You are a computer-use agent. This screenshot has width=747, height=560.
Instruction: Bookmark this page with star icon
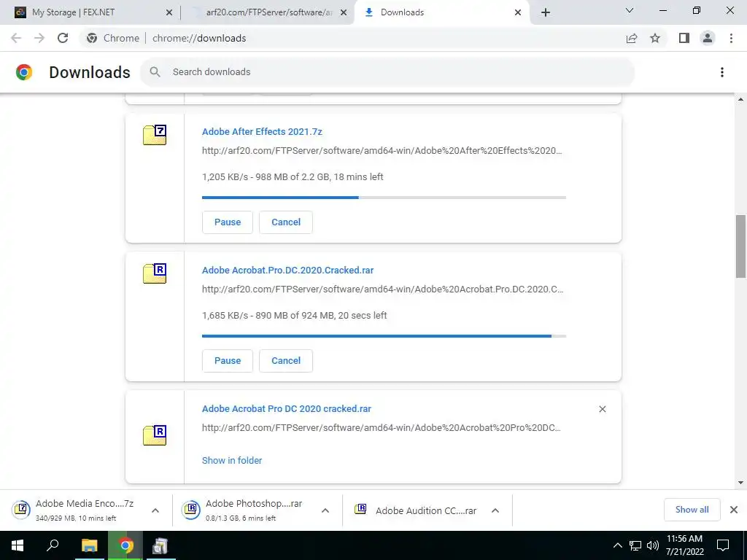(x=655, y=38)
